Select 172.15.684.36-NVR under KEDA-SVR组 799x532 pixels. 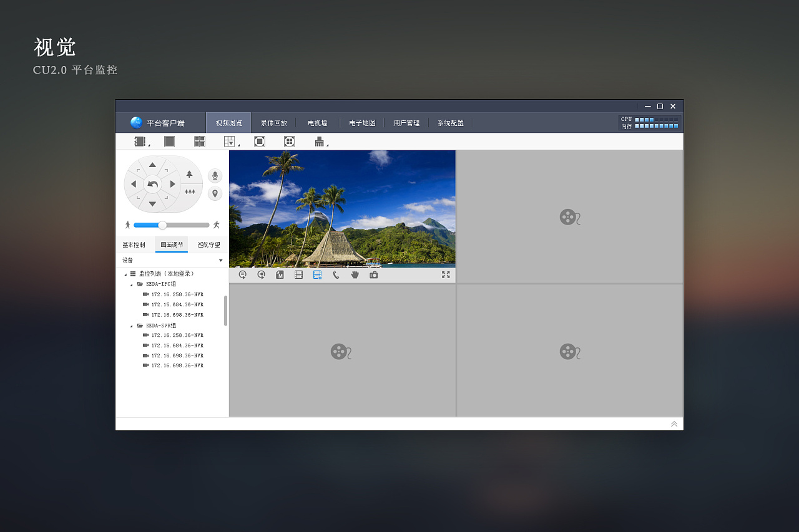(x=177, y=346)
